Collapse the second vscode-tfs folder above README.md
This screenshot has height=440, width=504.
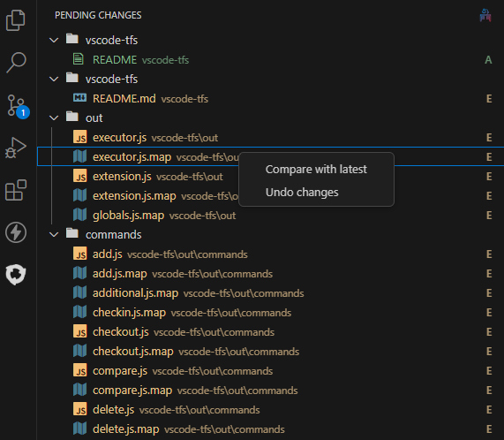click(54, 80)
